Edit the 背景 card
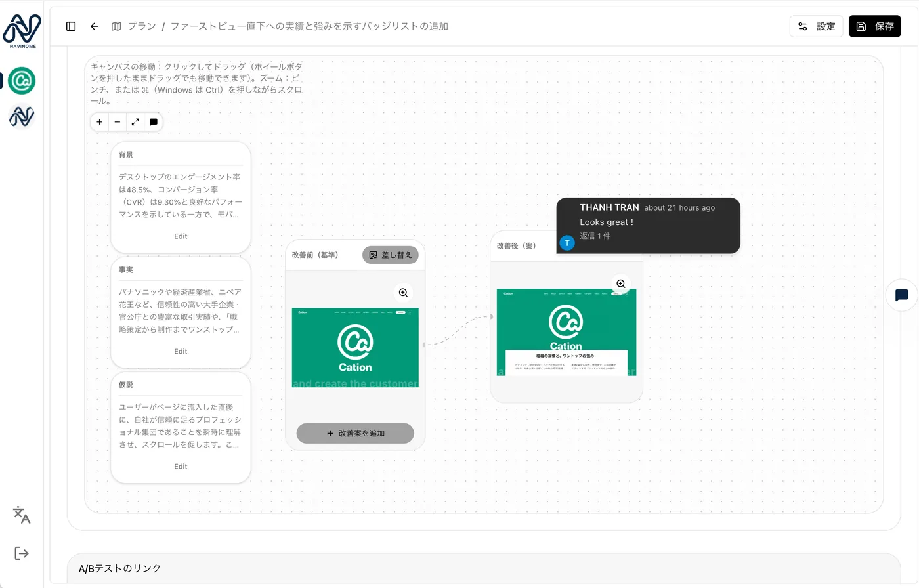This screenshot has width=919, height=588. (x=181, y=236)
